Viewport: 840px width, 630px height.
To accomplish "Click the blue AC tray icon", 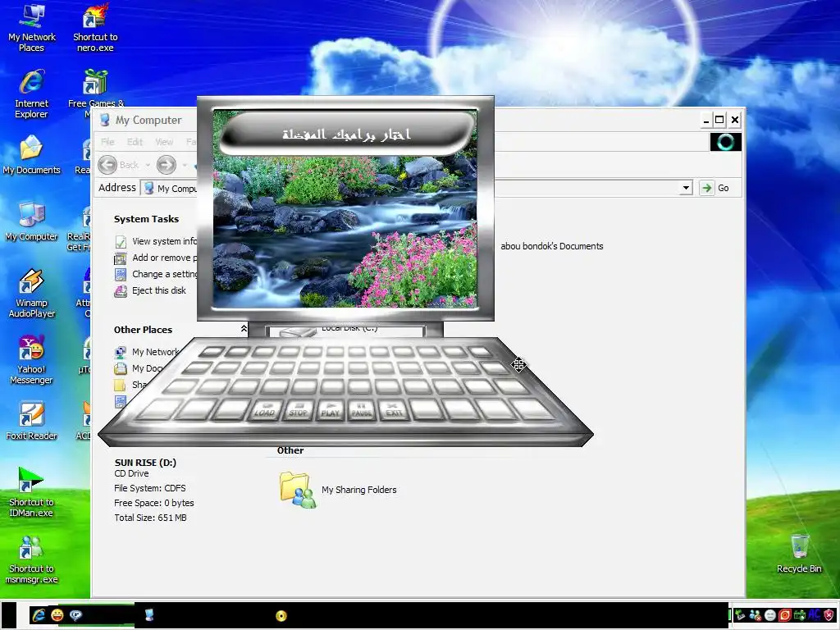I will [815, 615].
